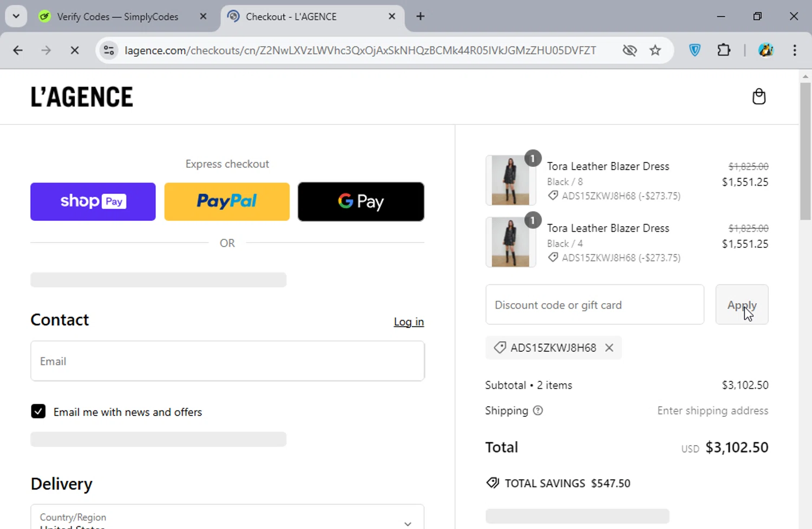Click the Total amount $3,102.50
The height and width of the screenshot is (529, 812).
[737, 447]
